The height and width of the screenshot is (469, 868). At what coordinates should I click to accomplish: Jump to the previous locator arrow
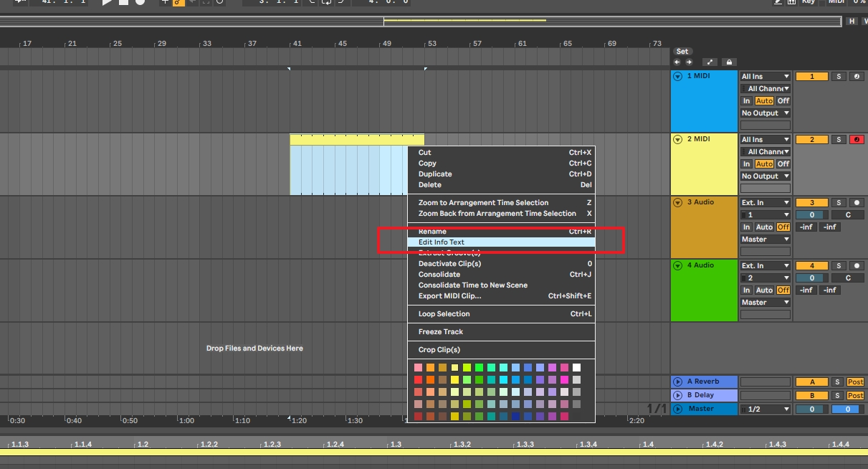tap(677, 62)
